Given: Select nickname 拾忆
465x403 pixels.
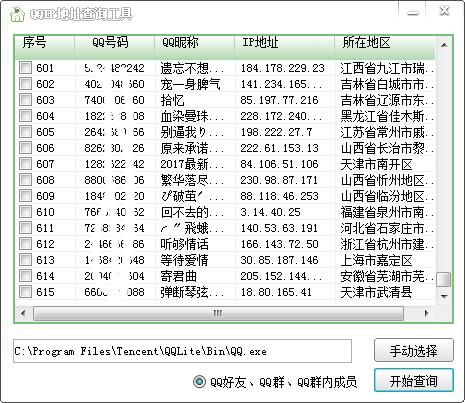Looking at the screenshot, I should pyautogui.click(x=172, y=100).
